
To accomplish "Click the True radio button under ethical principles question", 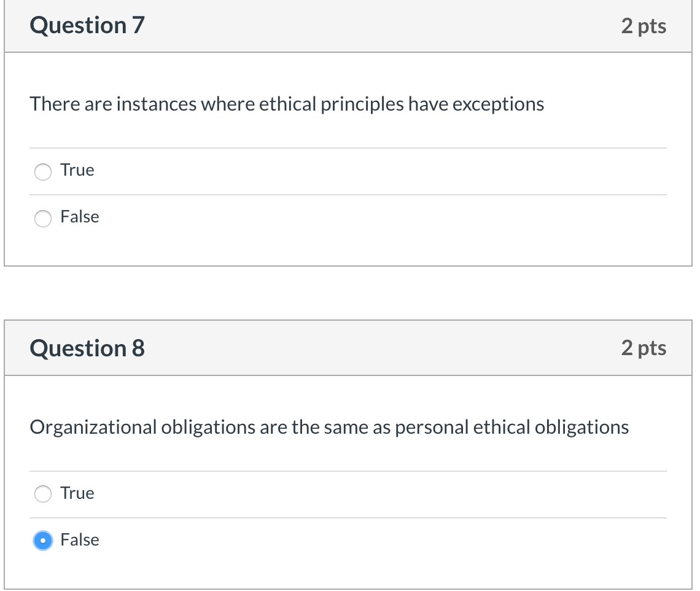I will pos(43,172).
